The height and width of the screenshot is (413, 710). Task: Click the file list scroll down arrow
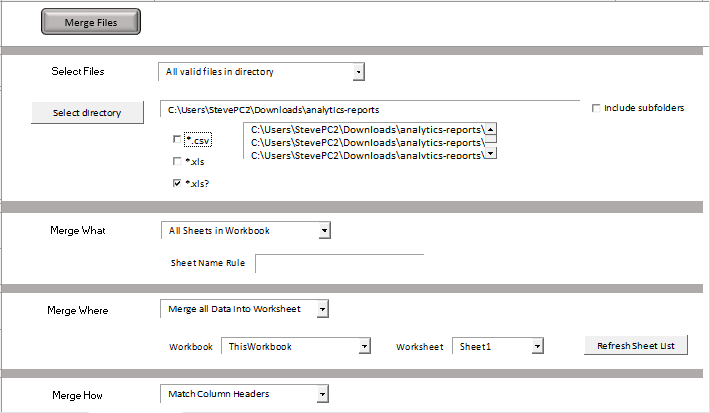491,153
